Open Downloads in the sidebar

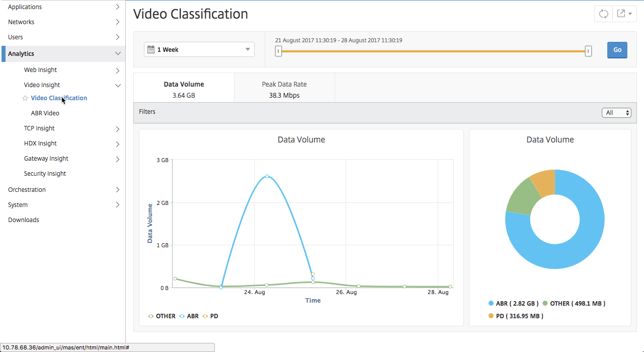click(24, 220)
